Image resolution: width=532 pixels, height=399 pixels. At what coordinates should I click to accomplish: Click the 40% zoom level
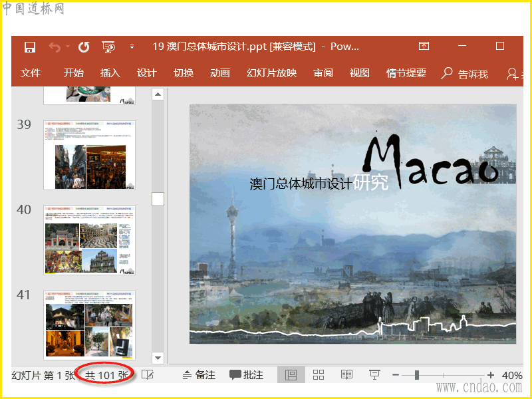(x=512, y=375)
